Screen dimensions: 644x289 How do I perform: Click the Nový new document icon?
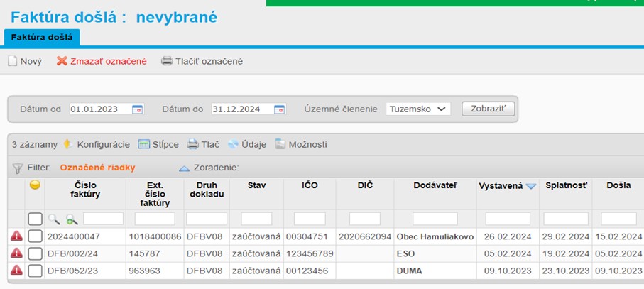(x=12, y=62)
